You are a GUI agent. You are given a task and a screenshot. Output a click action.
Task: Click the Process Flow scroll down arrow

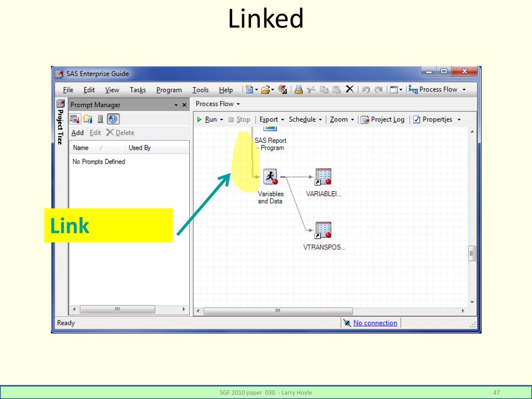click(x=472, y=302)
